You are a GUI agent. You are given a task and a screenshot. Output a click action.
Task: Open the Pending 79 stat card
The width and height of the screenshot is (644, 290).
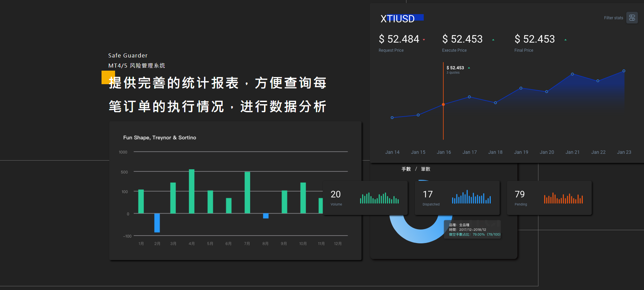click(x=549, y=198)
